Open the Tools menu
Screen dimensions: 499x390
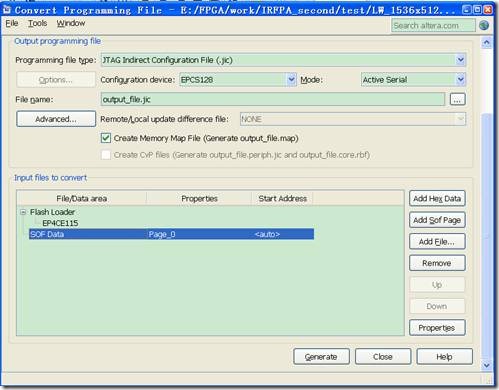[37, 23]
